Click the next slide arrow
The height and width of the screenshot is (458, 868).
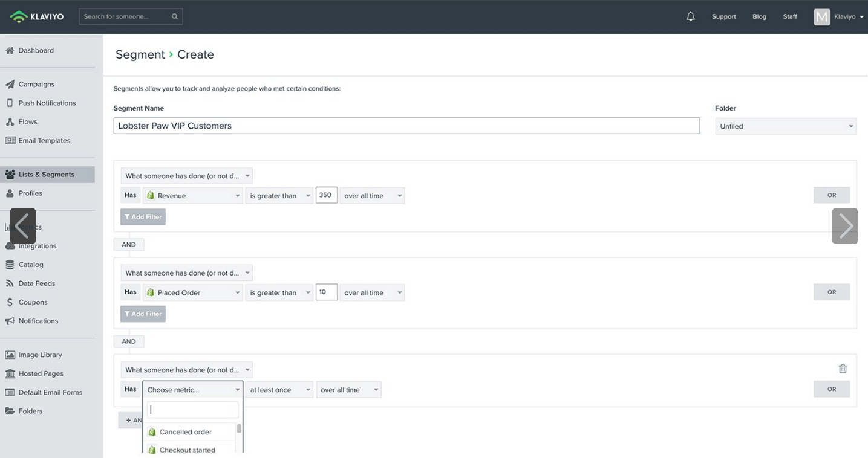pyautogui.click(x=844, y=226)
